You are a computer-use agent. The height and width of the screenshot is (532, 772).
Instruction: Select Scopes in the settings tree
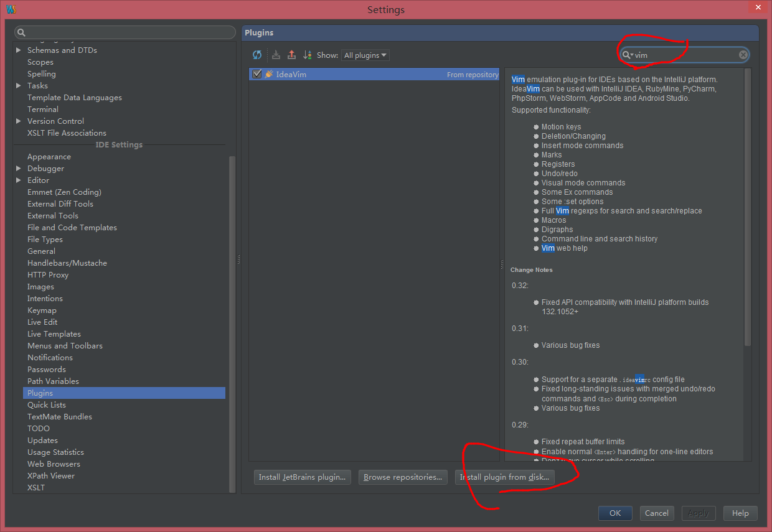[40, 62]
